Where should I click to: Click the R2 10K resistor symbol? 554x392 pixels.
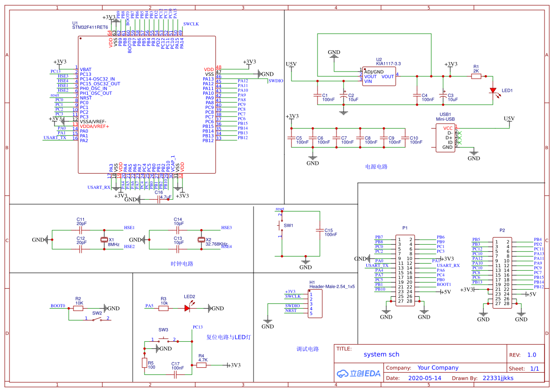78,308
